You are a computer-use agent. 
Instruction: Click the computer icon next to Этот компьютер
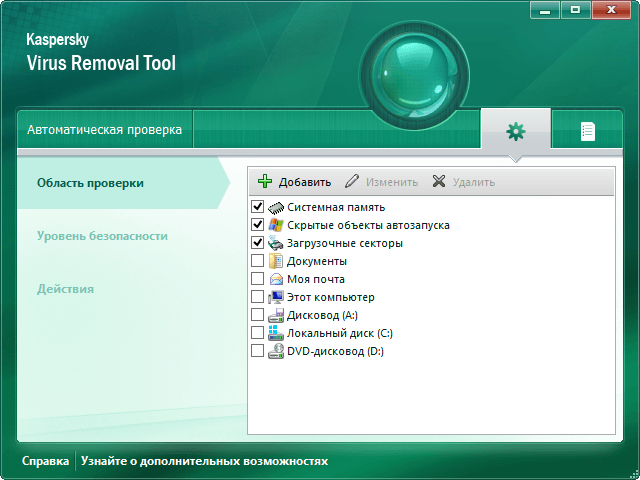276,297
